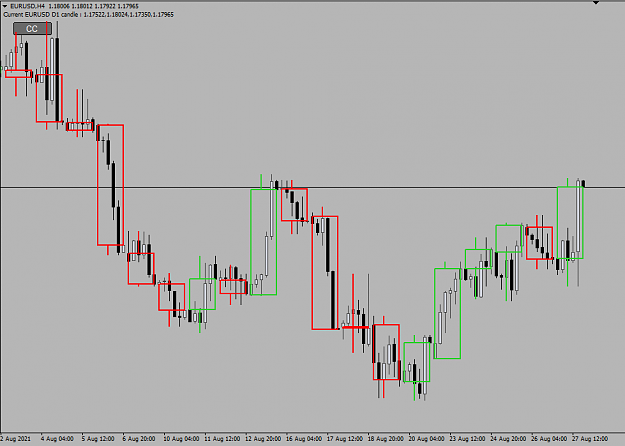Viewport: 625px width, 446px height.
Task: Click the Current EURUSD D1 candle info label
Action: 88,14
